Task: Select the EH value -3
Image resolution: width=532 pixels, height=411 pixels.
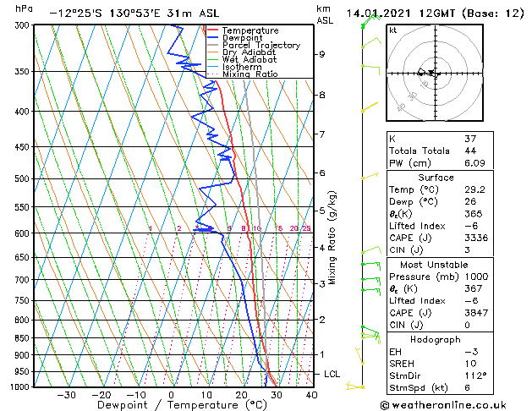Action: tap(471, 352)
